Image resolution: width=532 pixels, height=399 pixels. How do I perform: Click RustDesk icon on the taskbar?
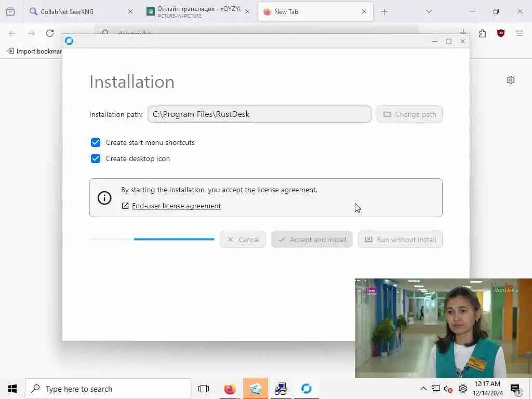tap(307, 389)
